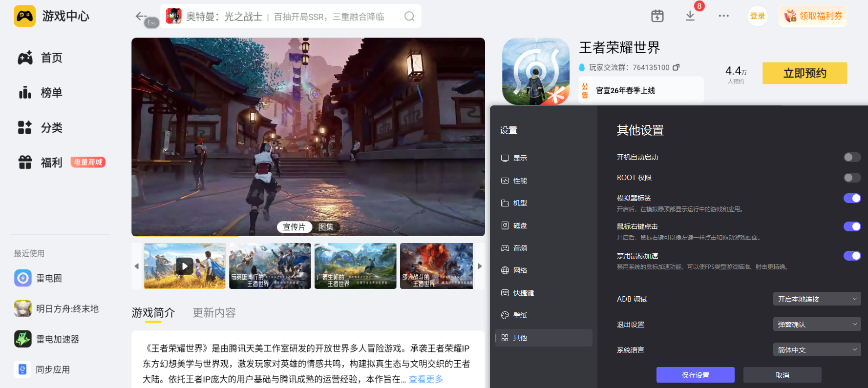Open the 性能 settings section

click(543, 181)
